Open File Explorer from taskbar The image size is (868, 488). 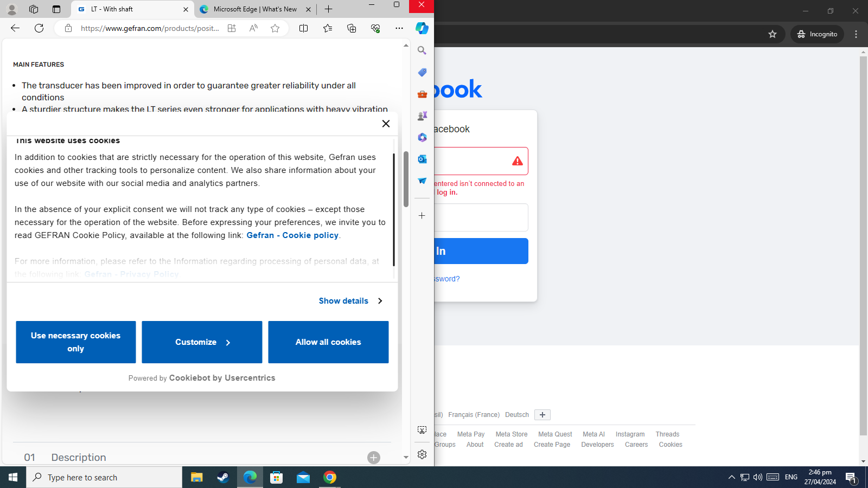(x=196, y=477)
